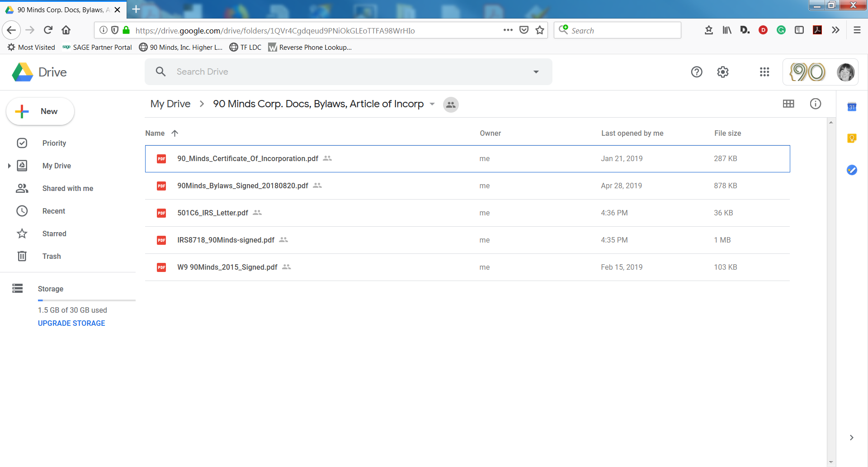
Task: Open TF LDC bookmark
Action: 245,47
